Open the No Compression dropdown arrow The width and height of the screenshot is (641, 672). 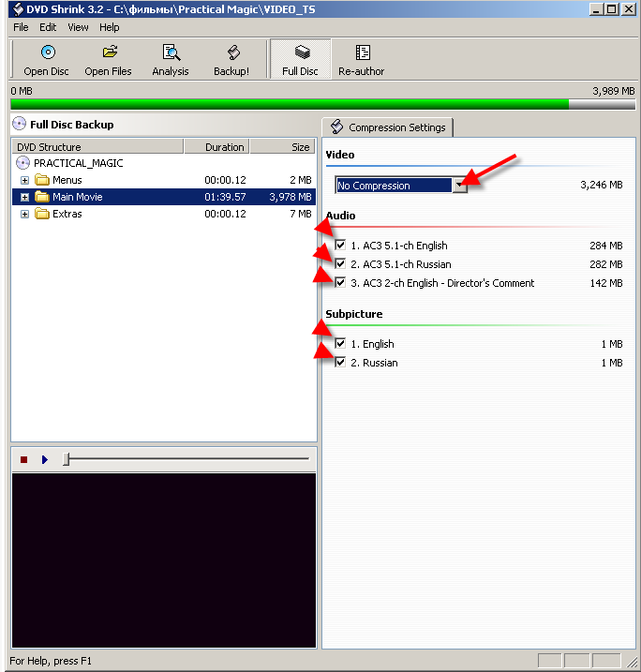point(460,186)
